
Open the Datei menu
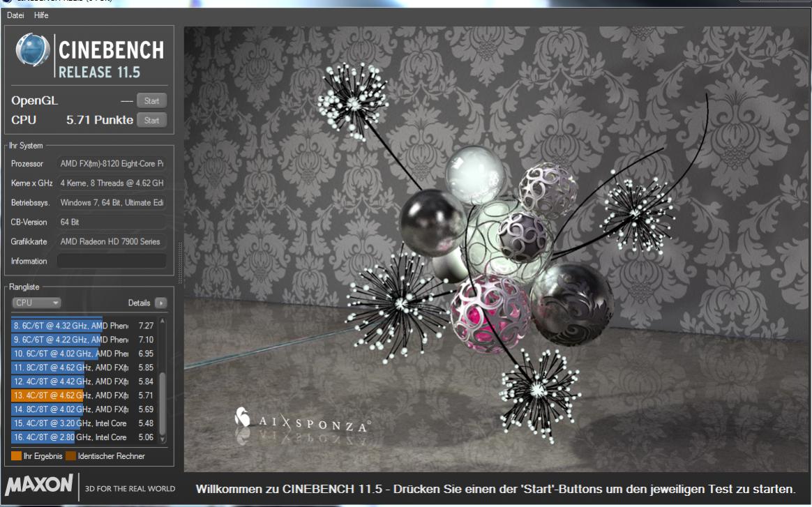(x=15, y=15)
